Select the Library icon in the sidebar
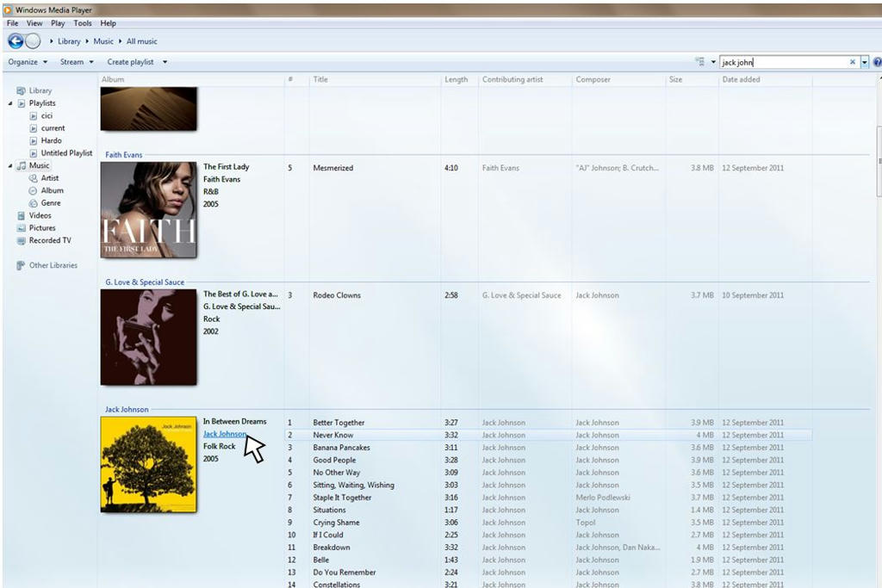The width and height of the screenshot is (882, 588). 21,90
